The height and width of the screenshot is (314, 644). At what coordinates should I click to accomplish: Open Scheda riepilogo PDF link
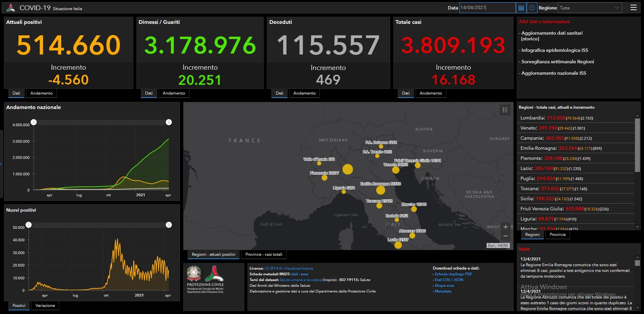[453, 274]
